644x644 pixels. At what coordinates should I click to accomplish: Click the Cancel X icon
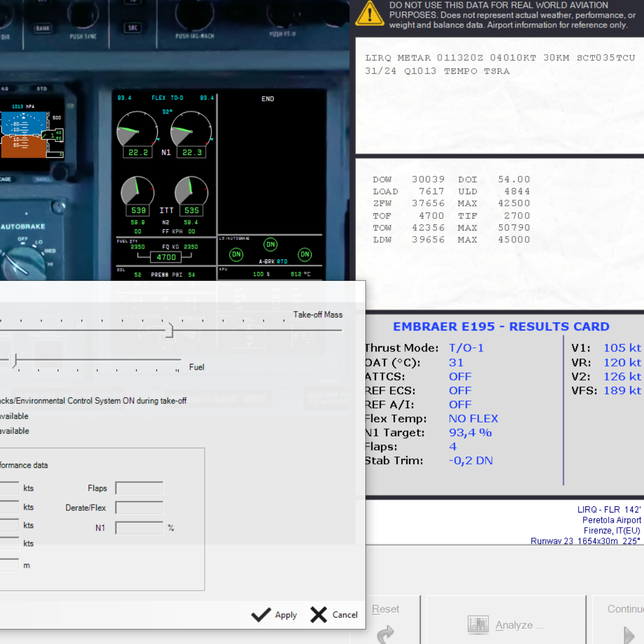click(x=318, y=615)
